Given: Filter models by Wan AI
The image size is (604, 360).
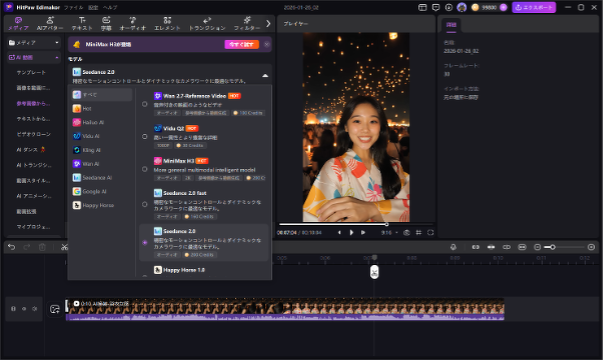Looking at the screenshot, I should point(102,164).
